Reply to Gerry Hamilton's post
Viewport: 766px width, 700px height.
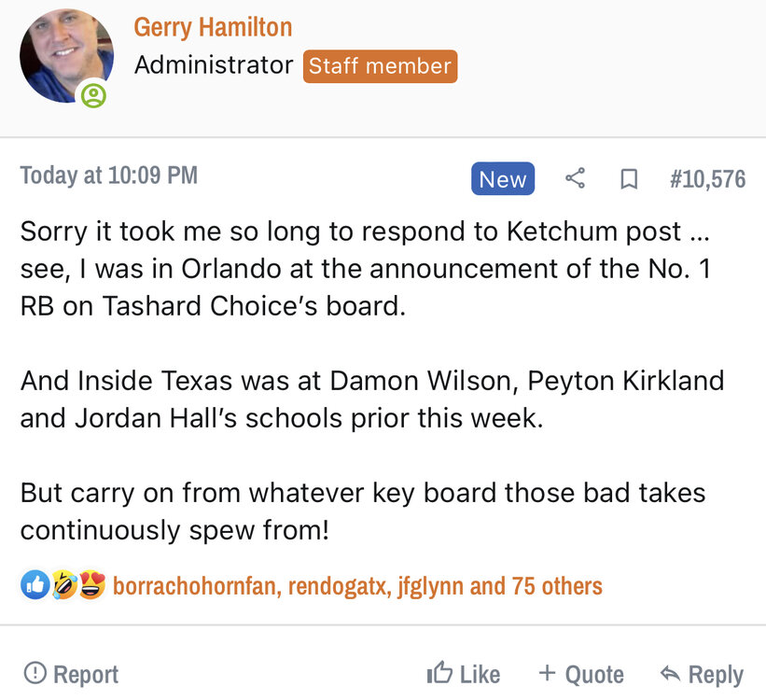click(x=702, y=674)
